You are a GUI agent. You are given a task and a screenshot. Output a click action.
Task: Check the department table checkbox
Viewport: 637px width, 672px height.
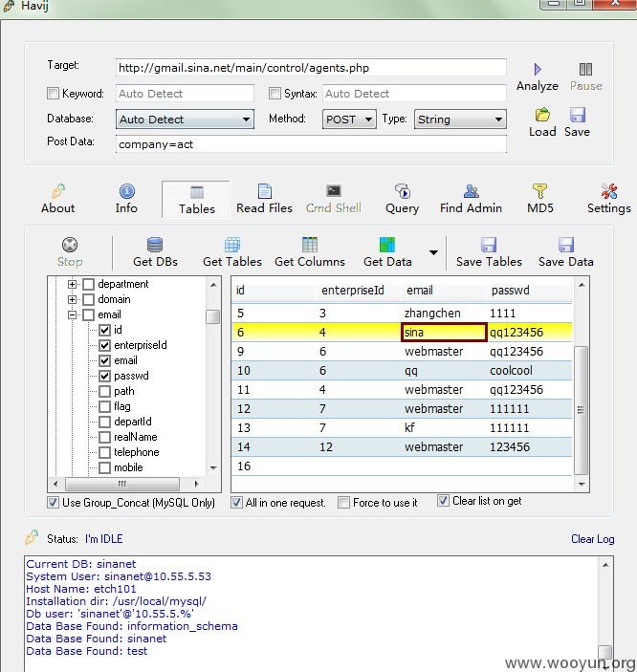(x=88, y=284)
